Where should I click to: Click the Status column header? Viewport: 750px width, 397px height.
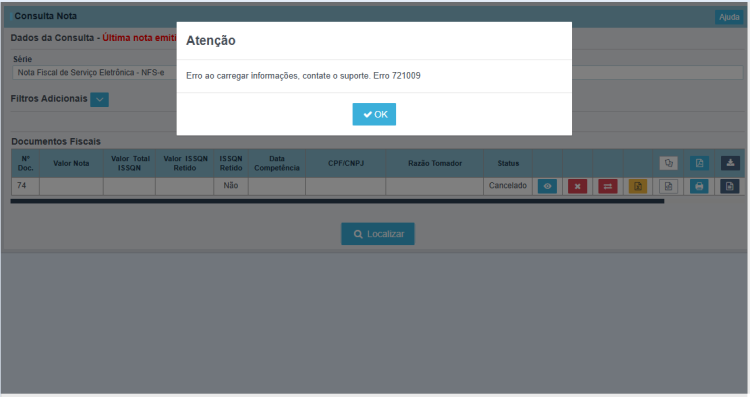508,163
